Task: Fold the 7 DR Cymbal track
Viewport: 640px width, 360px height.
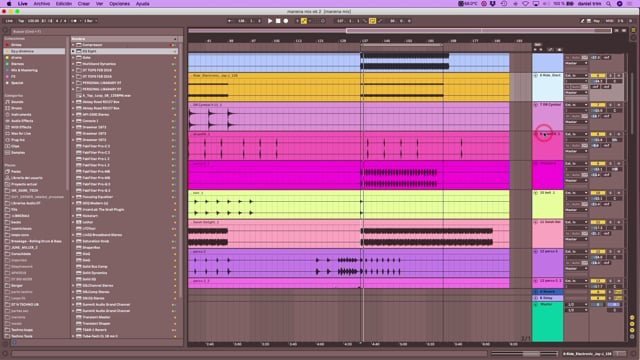Action: pyautogui.click(x=536, y=105)
